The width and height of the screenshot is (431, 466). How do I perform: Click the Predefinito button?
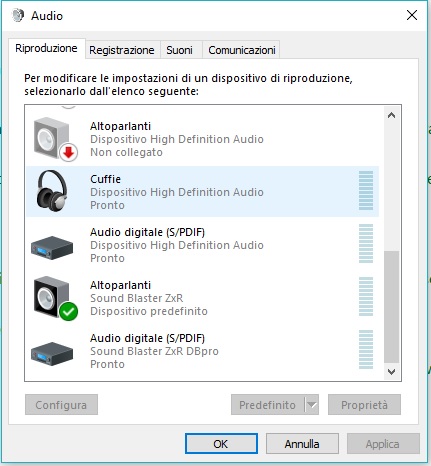pos(267,405)
